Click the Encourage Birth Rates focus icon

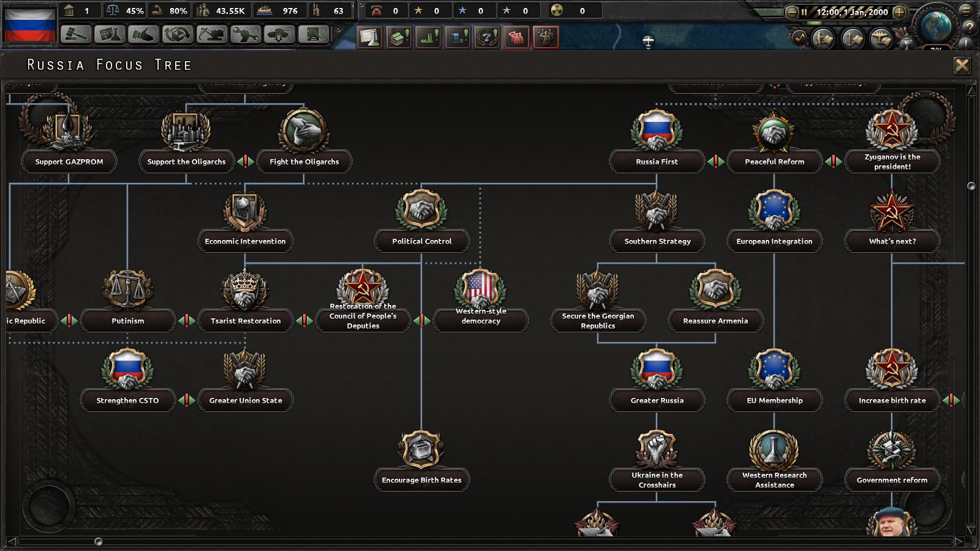421,449
